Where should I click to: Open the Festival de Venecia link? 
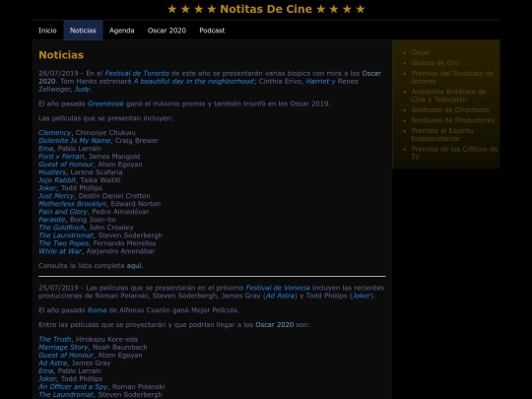pos(278,288)
